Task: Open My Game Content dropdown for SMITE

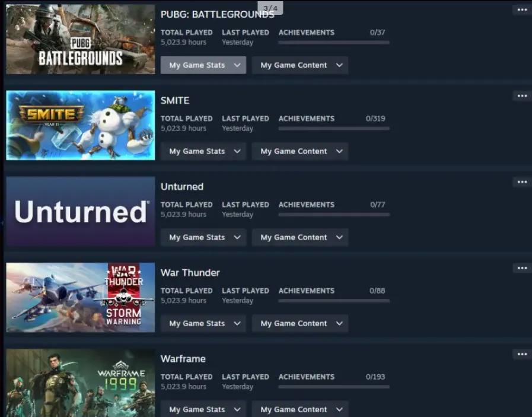Action: click(300, 151)
